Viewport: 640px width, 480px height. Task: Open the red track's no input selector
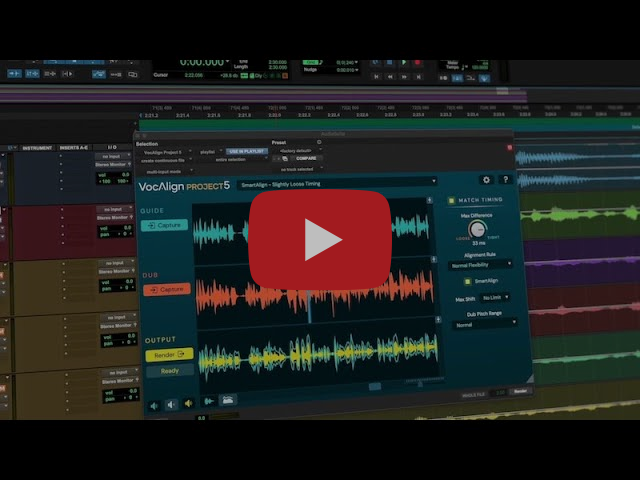pyautogui.click(x=115, y=209)
